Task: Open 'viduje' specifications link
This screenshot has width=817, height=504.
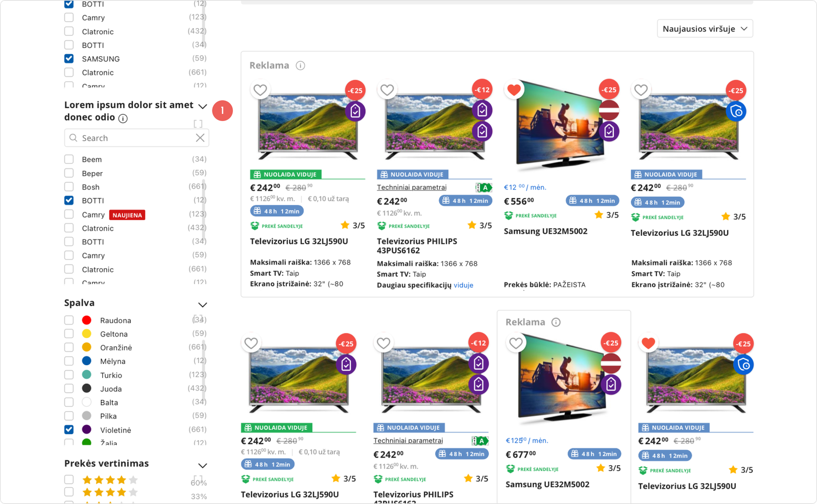Action: 464,285
